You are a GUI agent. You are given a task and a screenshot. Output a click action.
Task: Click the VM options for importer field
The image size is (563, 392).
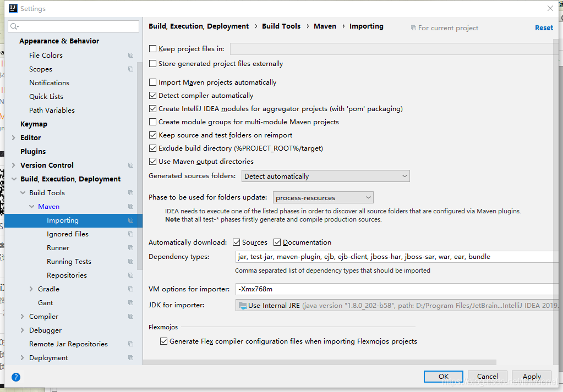tap(397, 289)
